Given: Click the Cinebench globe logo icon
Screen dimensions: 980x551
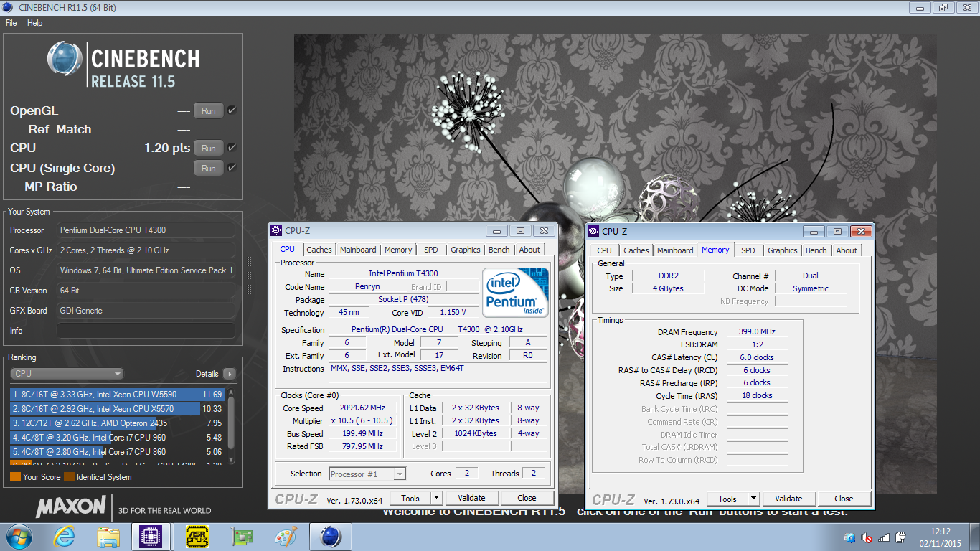Looking at the screenshot, I should [x=65, y=59].
